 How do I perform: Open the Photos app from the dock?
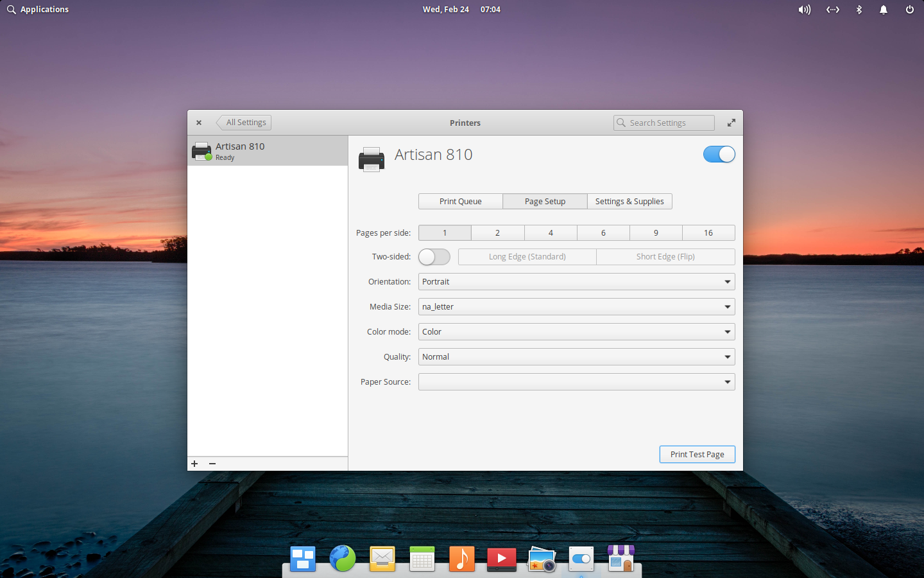541,559
